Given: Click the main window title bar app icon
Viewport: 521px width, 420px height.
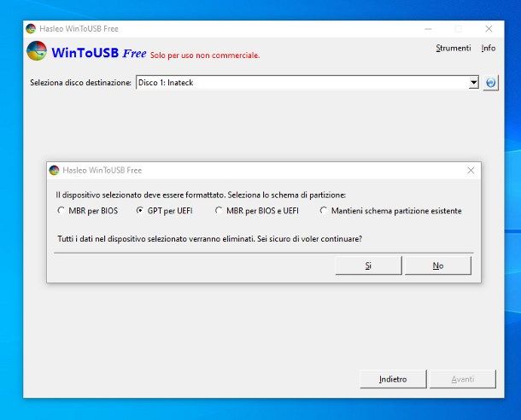Looking at the screenshot, I should point(31,28).
